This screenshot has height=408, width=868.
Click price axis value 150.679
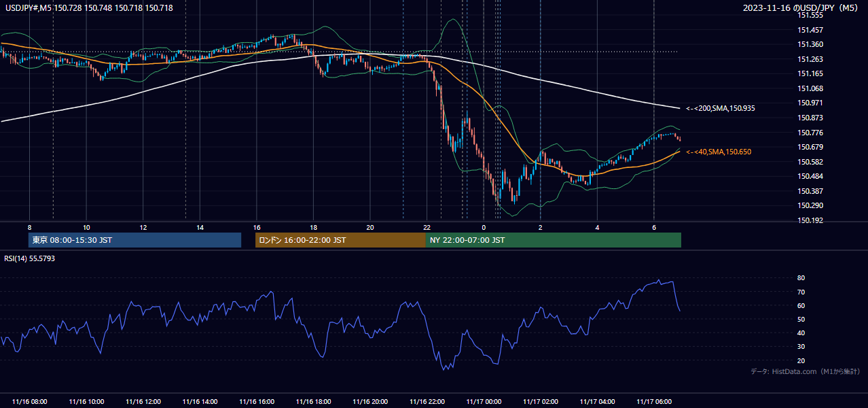tap(810, 147)
